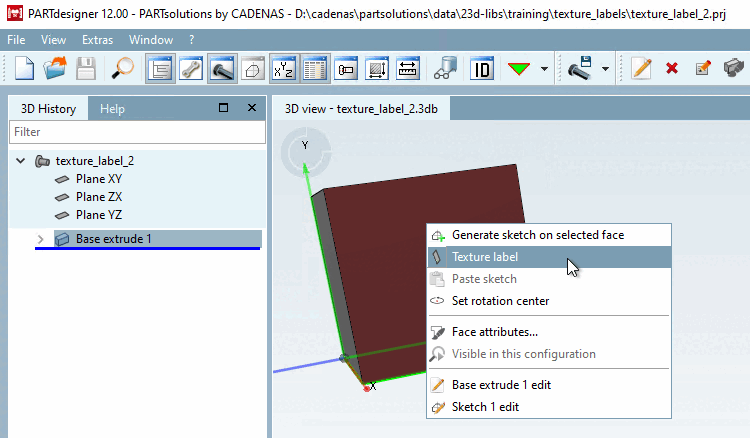Open the Extras menu

point(98,40)
